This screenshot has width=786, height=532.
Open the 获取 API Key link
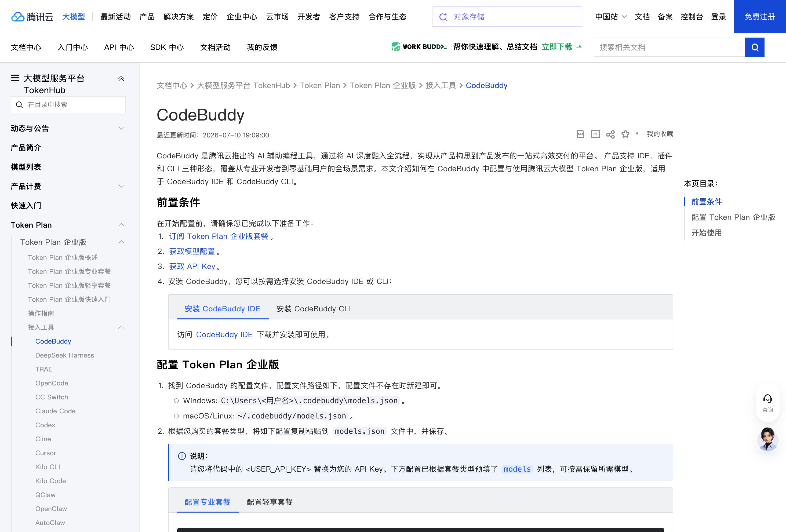(x=192, y=267)
